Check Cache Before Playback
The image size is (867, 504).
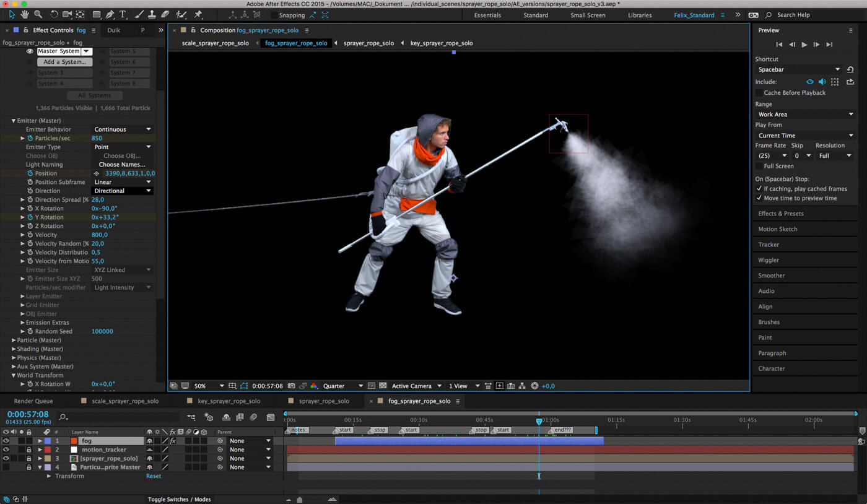(759, 93)
